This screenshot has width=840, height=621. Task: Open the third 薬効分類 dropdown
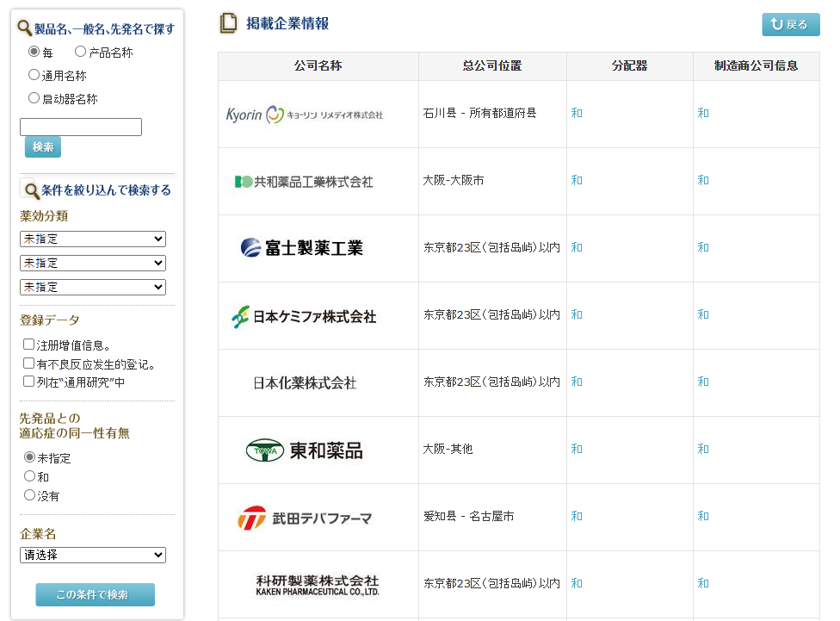(93, 287)
